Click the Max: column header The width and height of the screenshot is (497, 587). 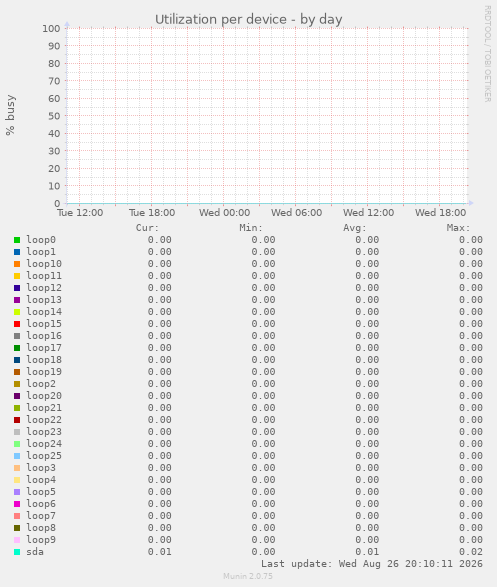(x=458, y=228)
